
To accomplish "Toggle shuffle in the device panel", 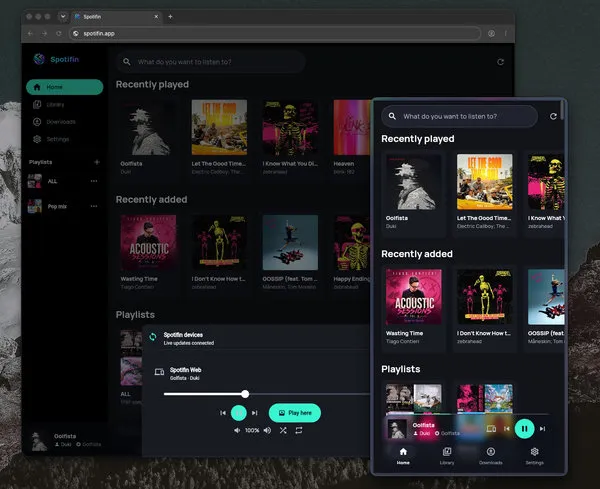I will coord(283,430).
